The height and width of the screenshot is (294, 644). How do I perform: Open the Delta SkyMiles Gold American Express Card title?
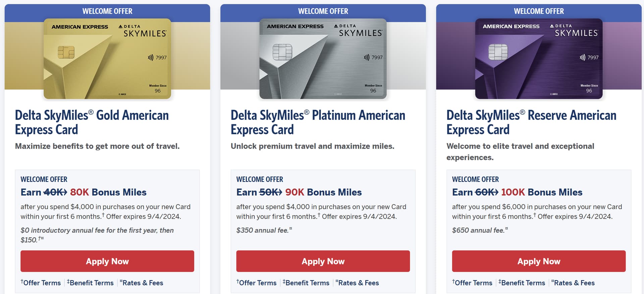coord(92,122)
